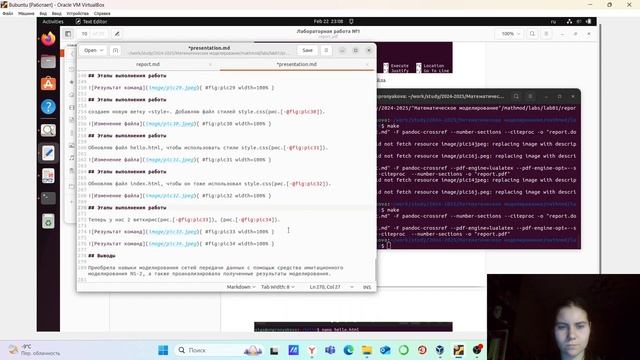
Task: Click the "## Выводы" heading line
Action: click(x=102, y=256)
